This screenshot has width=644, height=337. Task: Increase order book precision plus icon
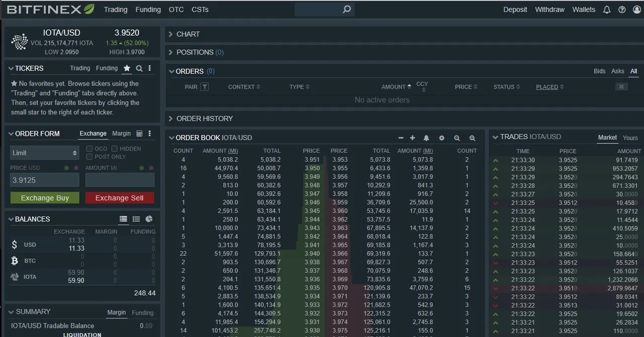pos(413,138)
